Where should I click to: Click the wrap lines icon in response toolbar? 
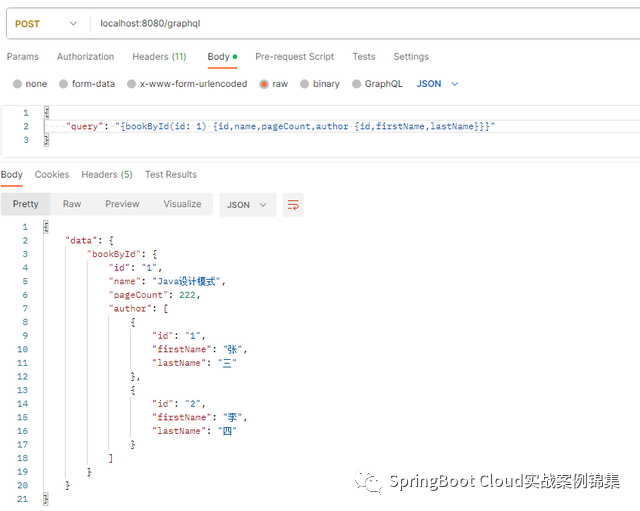pos(293,205)
